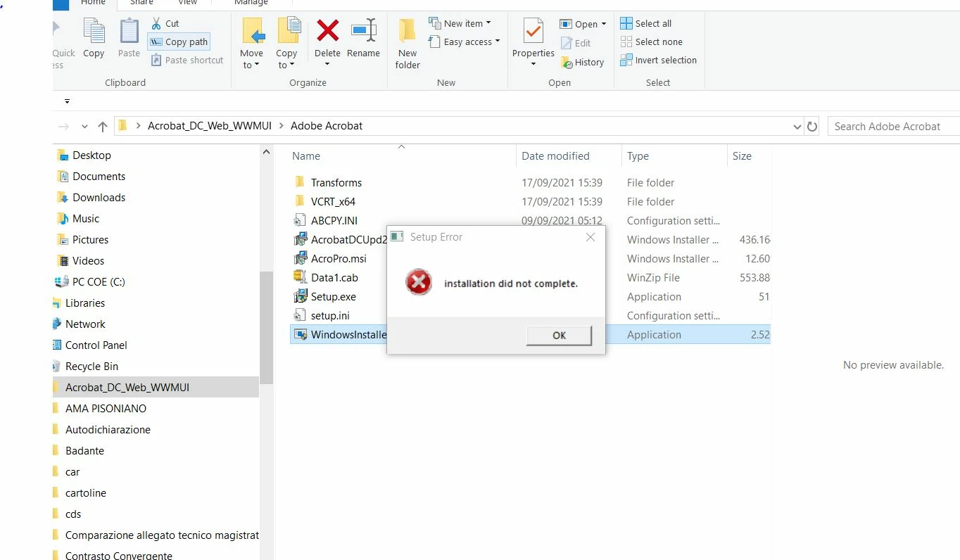Screen dimensions: 960x560
Task: Click the Refresh button beside address bar
Action: 812,127
